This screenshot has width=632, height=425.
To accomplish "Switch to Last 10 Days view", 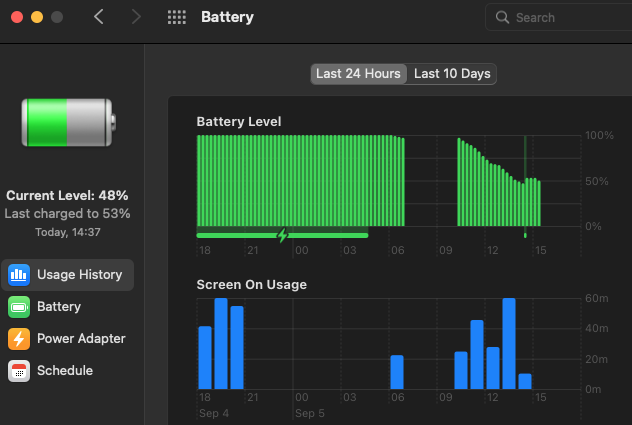I will 452,74.
